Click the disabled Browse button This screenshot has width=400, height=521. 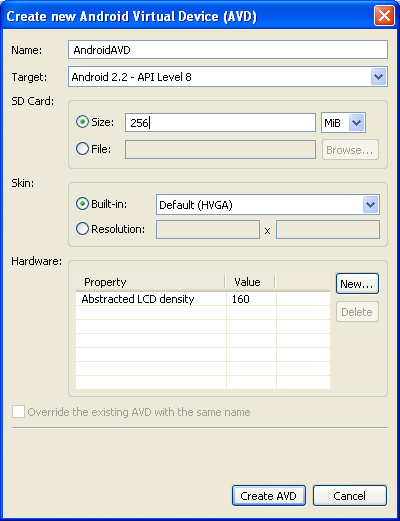click(350, 150)
